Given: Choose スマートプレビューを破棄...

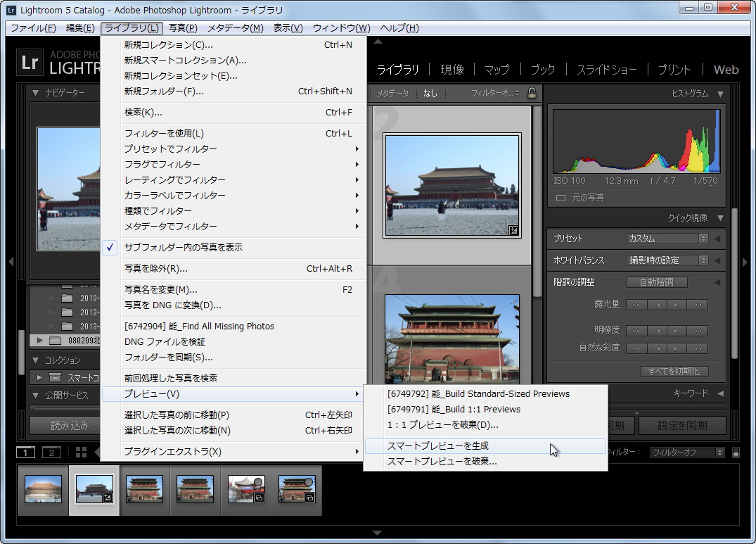Looking at the screenshot, I should 485,462.
